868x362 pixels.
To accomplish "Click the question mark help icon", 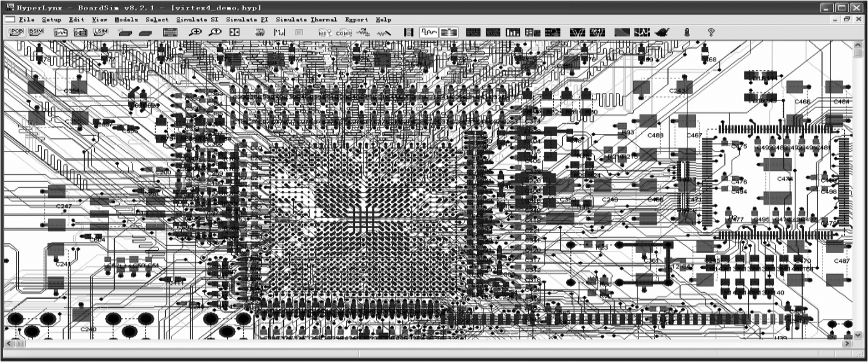I will click(x=711, y=33).
